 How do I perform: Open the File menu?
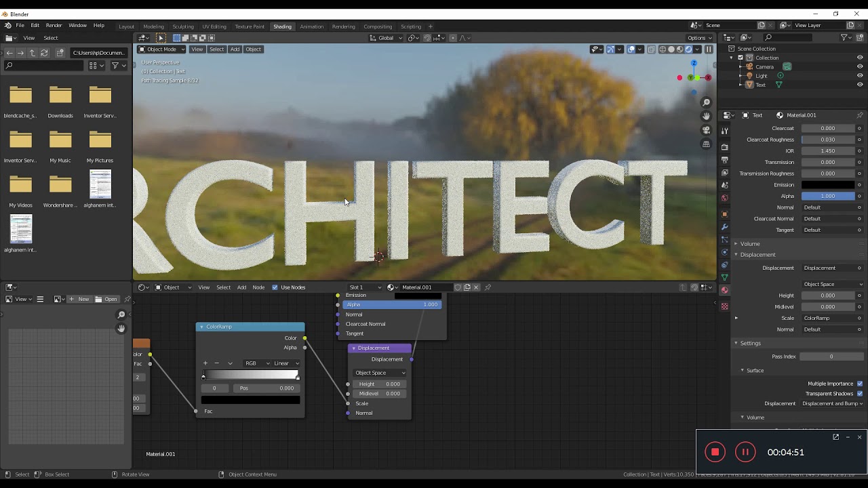[x=20, y=25]
